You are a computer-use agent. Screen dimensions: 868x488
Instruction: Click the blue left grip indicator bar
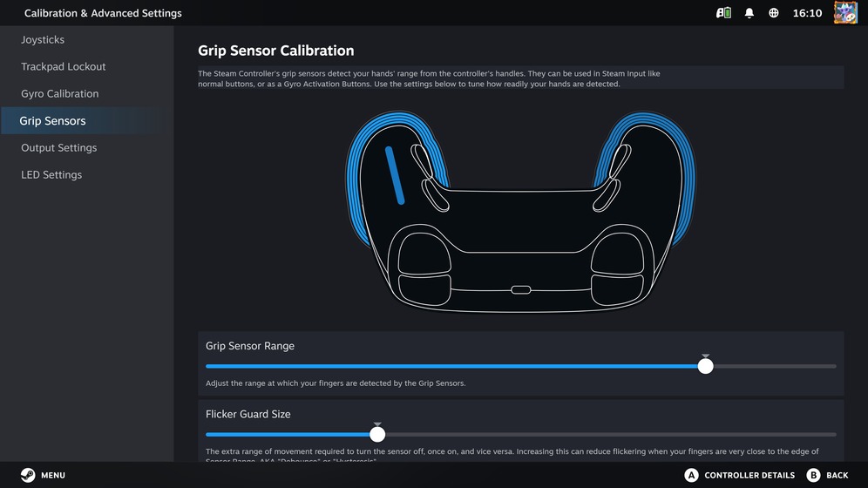pyautogui.click(x=395, y=175)
